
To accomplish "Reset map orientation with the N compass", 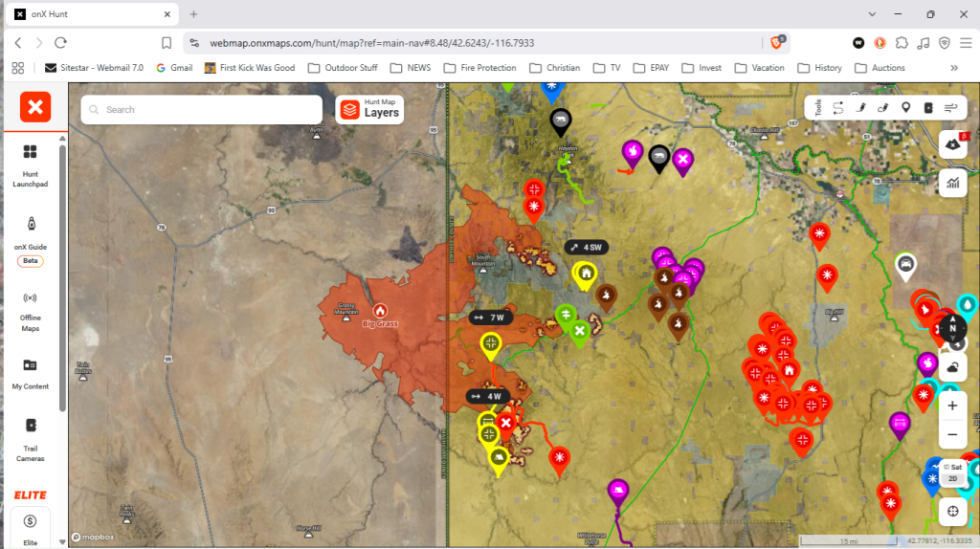I will click(x=952, y=328).
